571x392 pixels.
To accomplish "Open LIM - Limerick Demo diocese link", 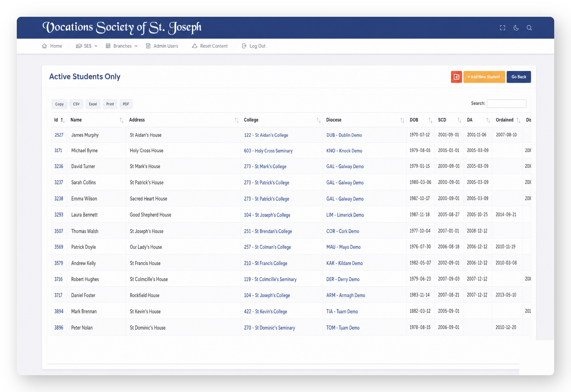I will pos(345,215).
